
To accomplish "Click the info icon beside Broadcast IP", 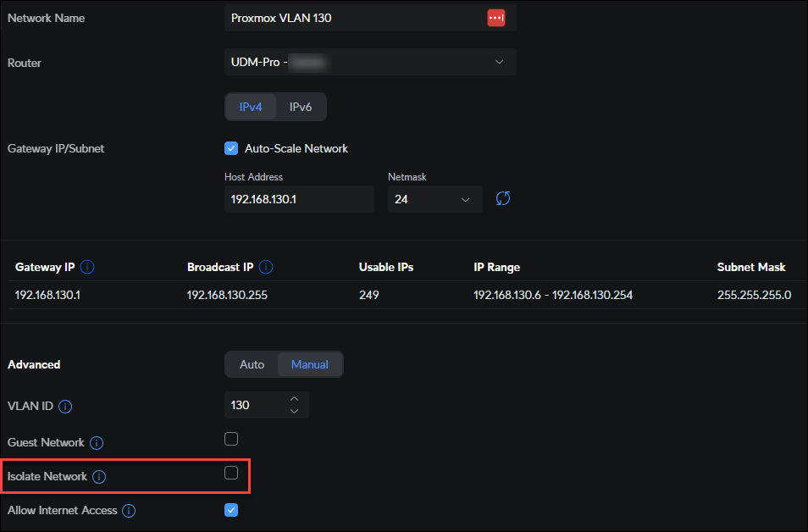I will coord(266,267).
